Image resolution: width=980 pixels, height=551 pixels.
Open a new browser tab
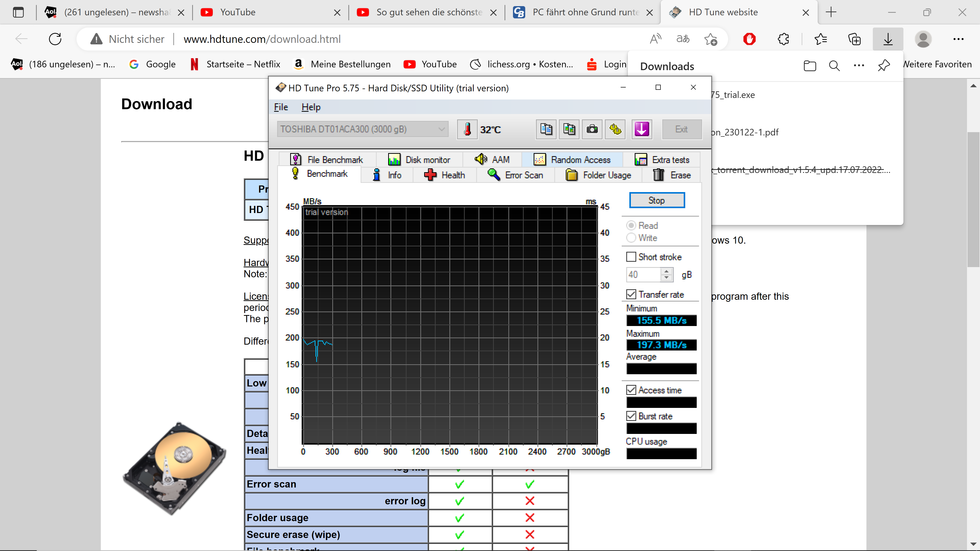coord(831,12)
